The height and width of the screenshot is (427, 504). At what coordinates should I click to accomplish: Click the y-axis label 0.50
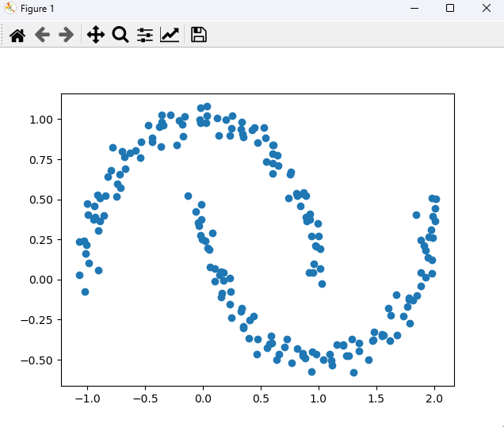click(x=41, y=200)
